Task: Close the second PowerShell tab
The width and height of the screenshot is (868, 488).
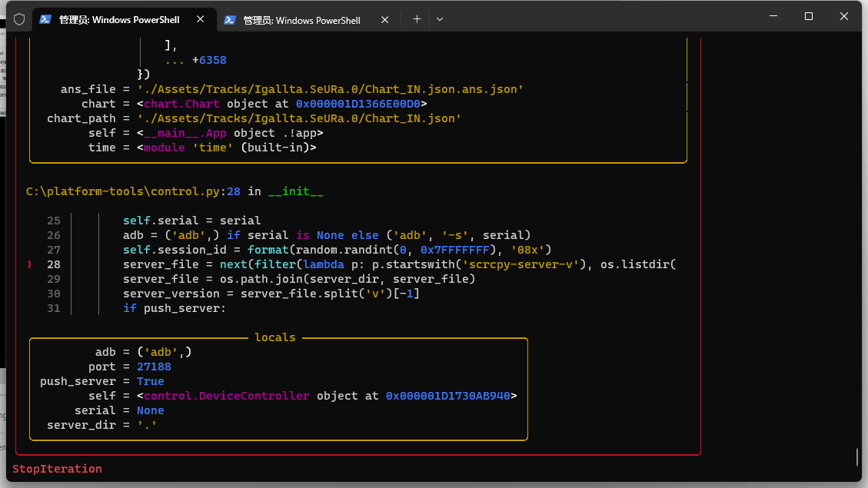Action: [x=384, y=20]
